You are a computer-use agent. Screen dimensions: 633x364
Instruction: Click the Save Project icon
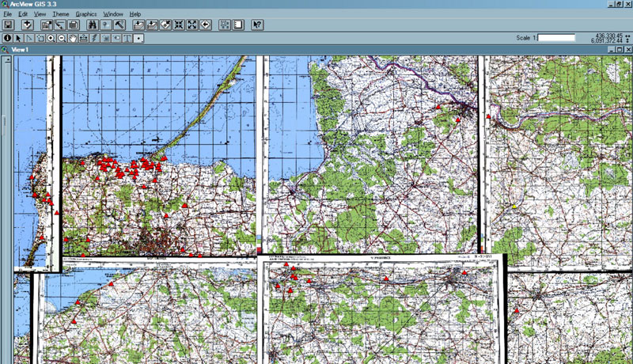[8, 25]
